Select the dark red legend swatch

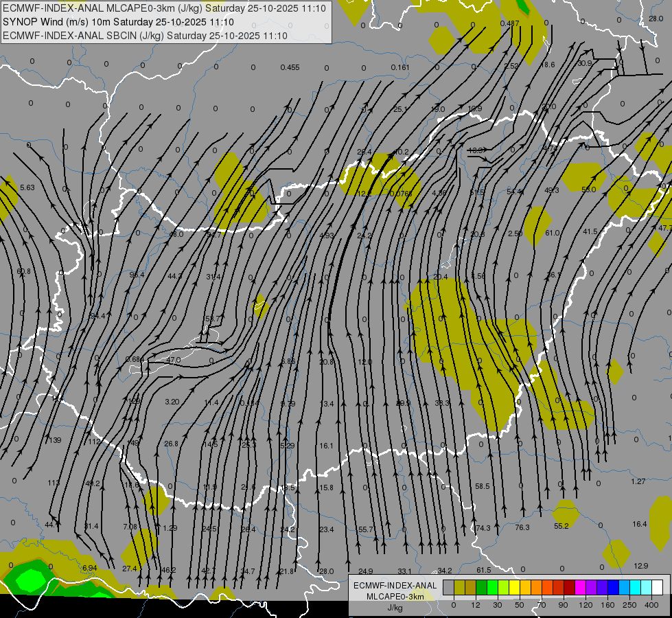point(570,588)
